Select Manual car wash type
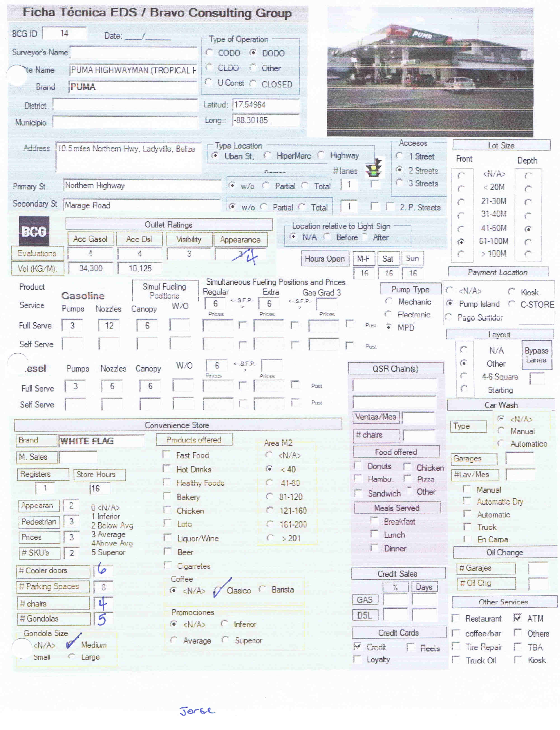 501,431
